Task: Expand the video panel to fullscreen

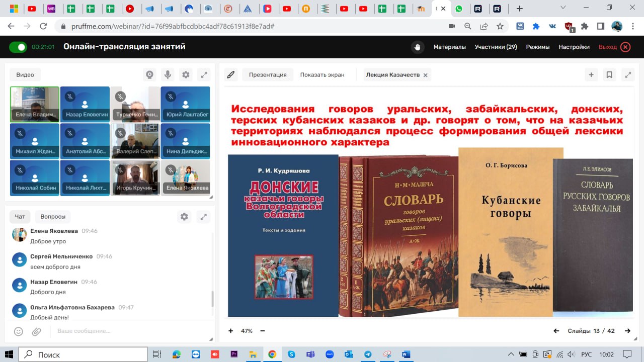Action: (x=204, y=75)
